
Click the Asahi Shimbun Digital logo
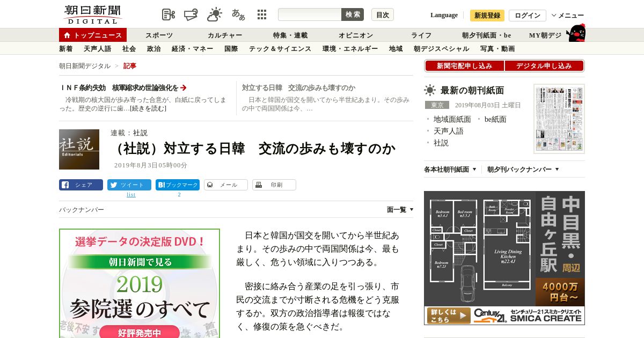tap(92, 14)
